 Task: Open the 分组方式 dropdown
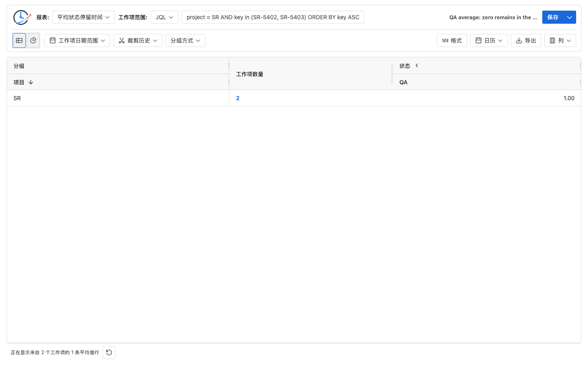185,40
